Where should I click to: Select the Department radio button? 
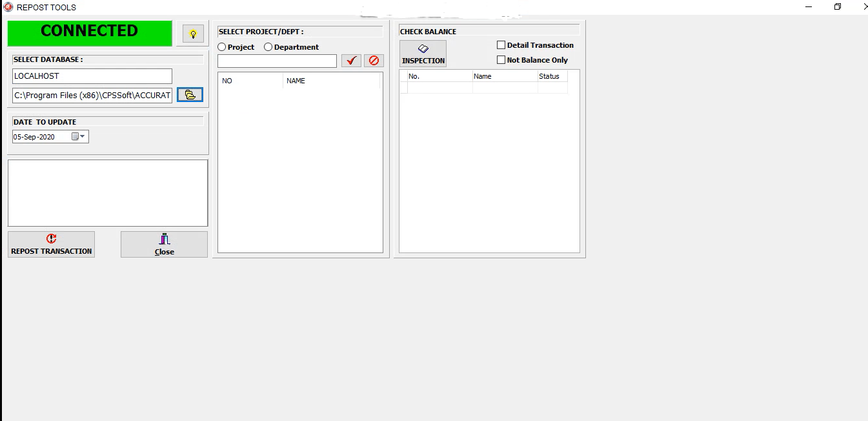[268, 47]
